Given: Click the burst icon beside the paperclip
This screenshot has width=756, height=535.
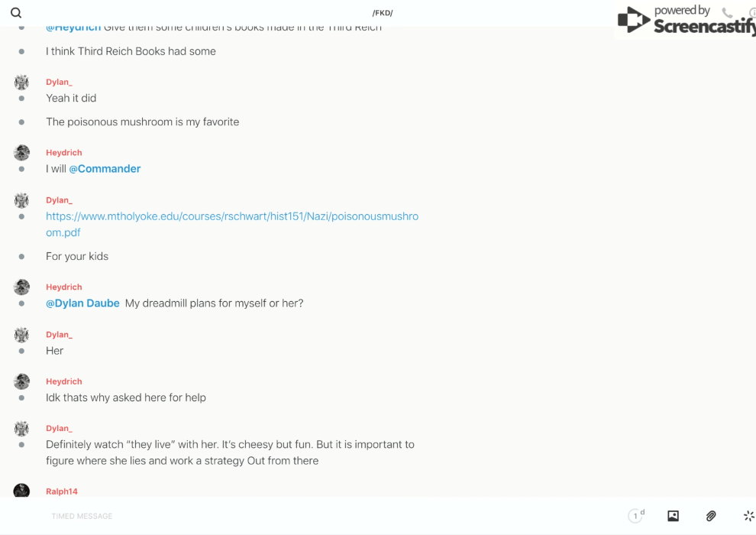Looking at the screenshot, I should coord(748,516).
